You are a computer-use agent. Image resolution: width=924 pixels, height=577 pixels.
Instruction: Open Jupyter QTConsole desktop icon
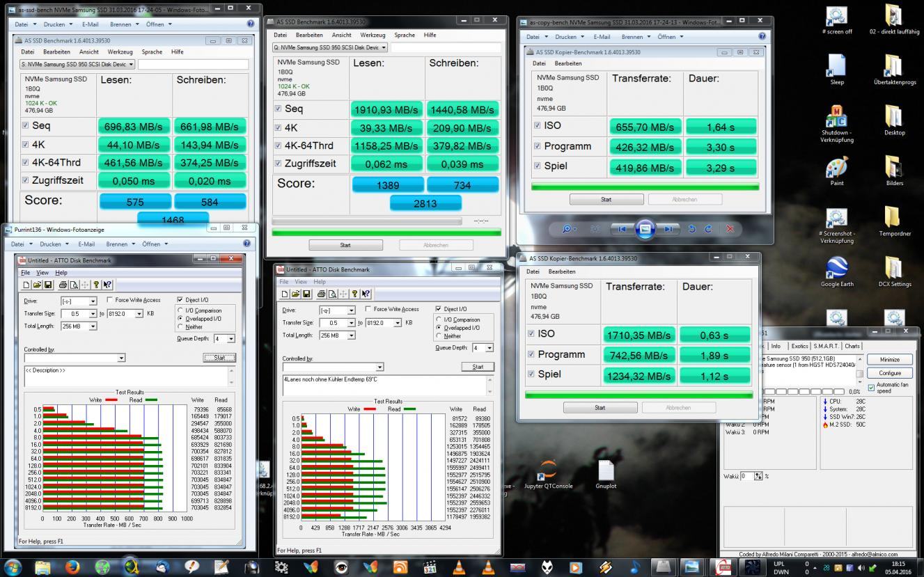click(548, 474)
